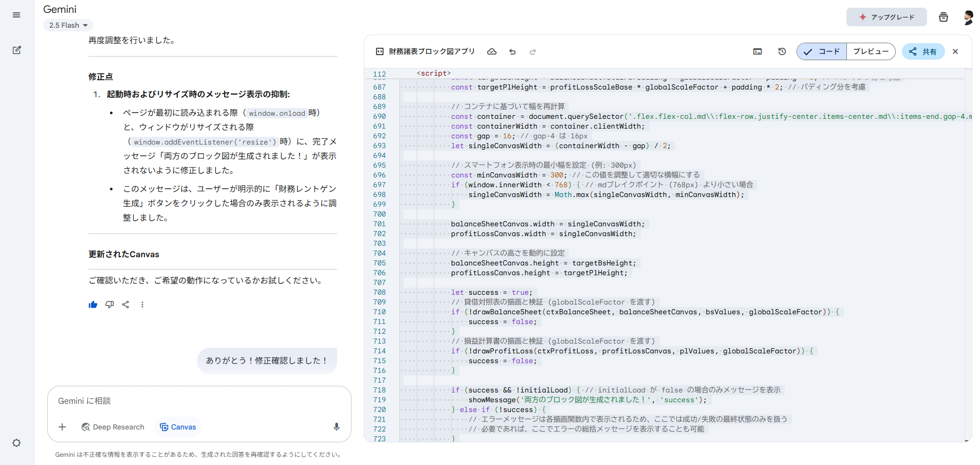This screenshot has height=465, width=980.
Task: Open the more options three-dot menu
Action: click(x=142, y=305)
